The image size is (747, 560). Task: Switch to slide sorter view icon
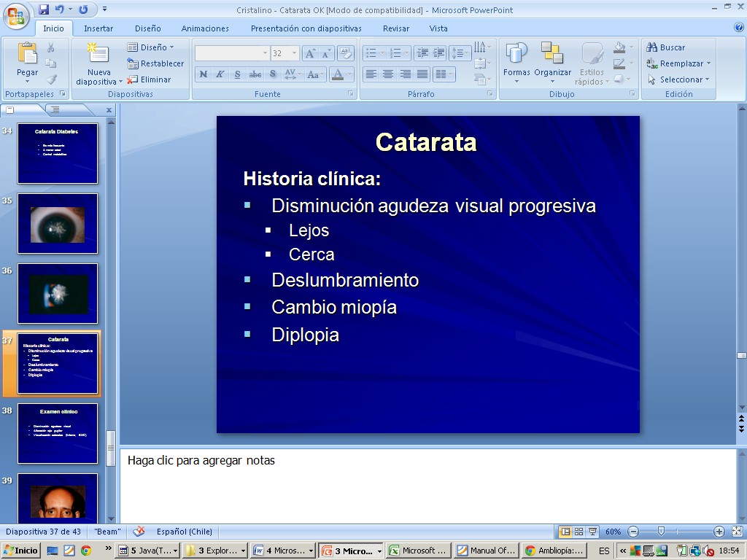click(578, 532)
